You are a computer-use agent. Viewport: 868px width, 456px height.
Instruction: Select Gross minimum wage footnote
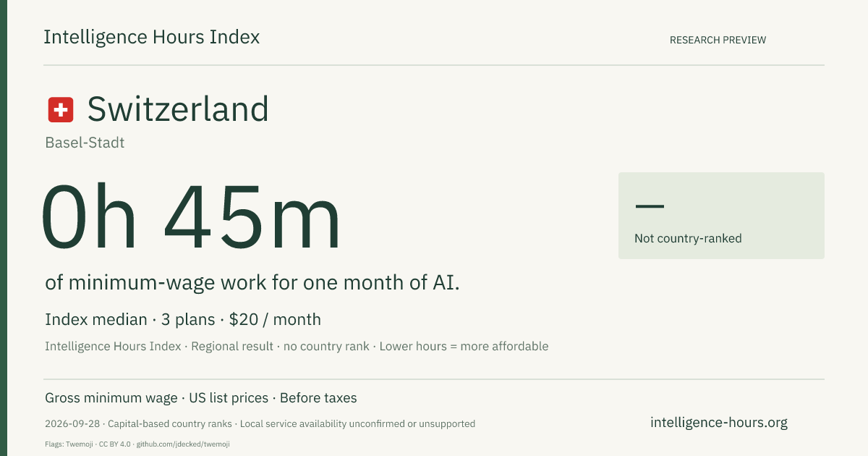click(x=111, y=398)
